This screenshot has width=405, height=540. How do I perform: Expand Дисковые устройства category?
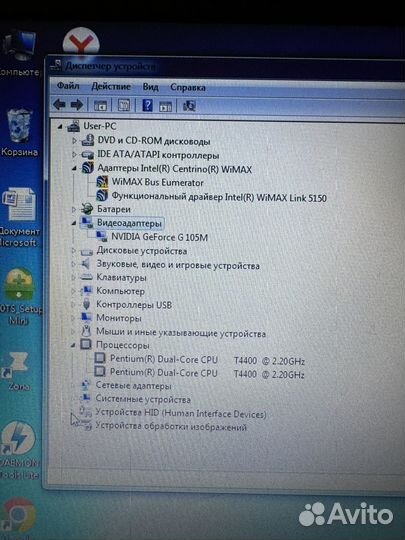(73, 251)
